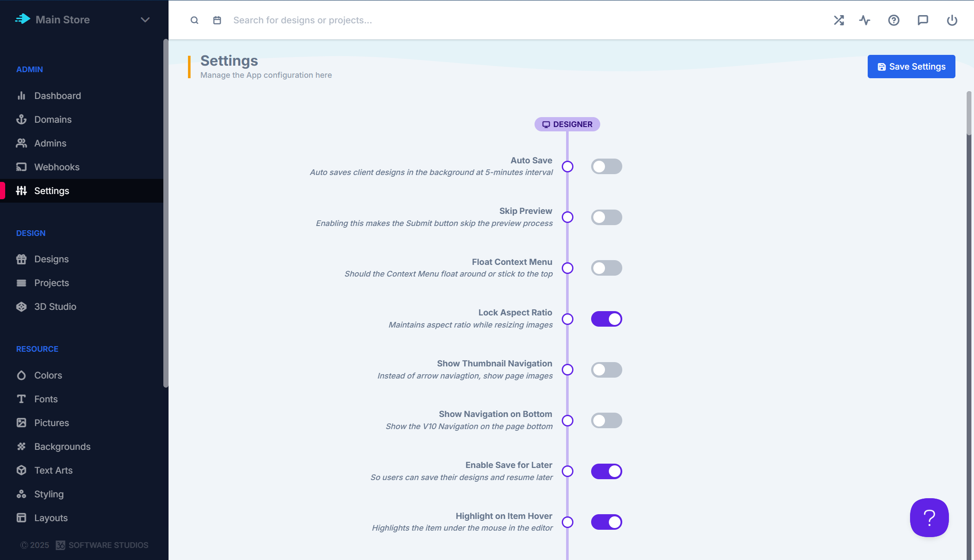
Task: Open the activity pulse icon
Action: 865,20
